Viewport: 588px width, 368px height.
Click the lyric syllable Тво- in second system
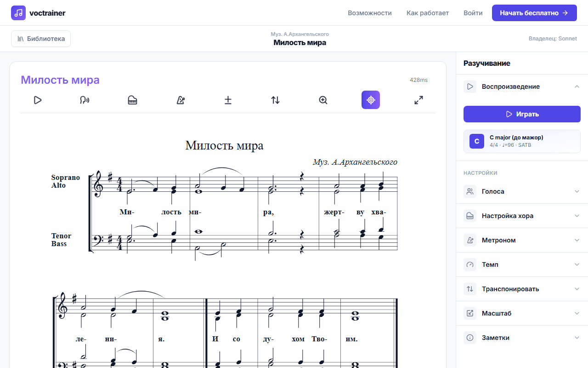319,339
